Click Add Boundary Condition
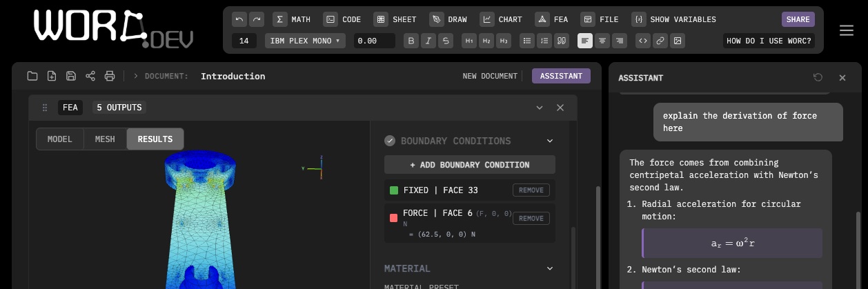Screen dimensions: 868x289 pyautogui.click(x=469, y=165)
